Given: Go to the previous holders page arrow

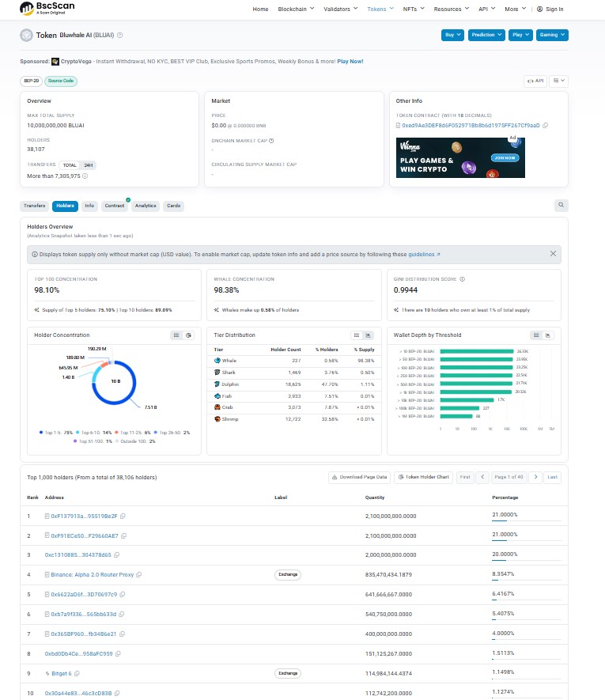Looking at the screenshot, I should click(482, 477).
